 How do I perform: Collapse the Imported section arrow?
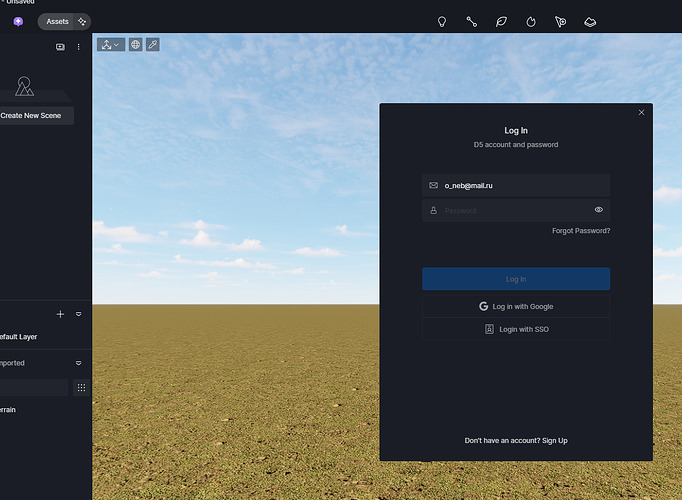[x=79, y=363]
